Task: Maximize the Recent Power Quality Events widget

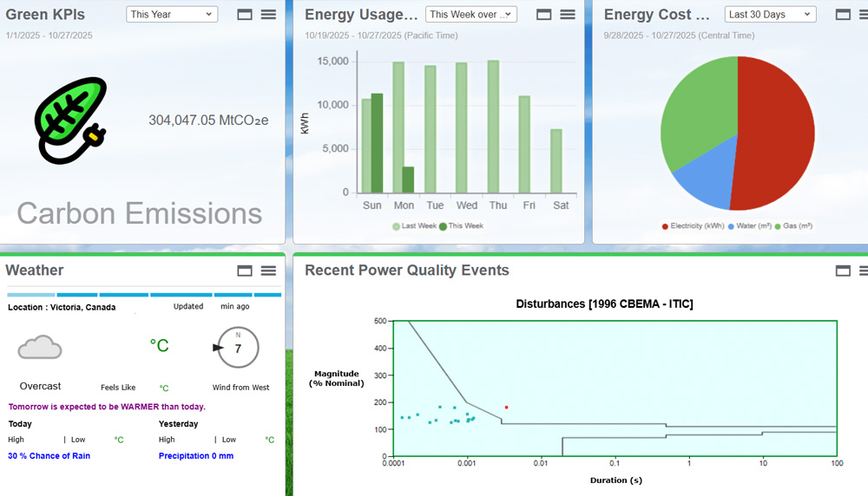Action: 843,271
